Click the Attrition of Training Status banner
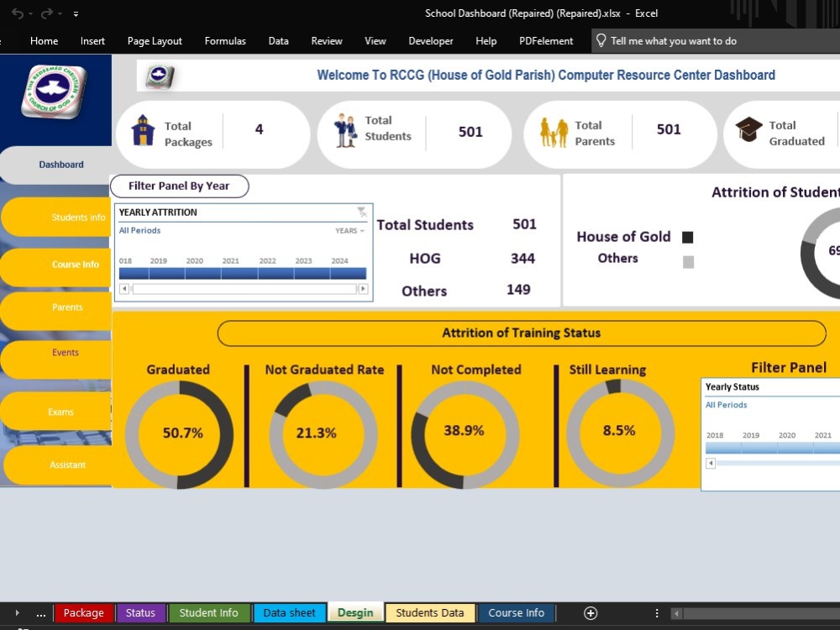This screenshot has height=630, width=840. click(x=522, y=333)
